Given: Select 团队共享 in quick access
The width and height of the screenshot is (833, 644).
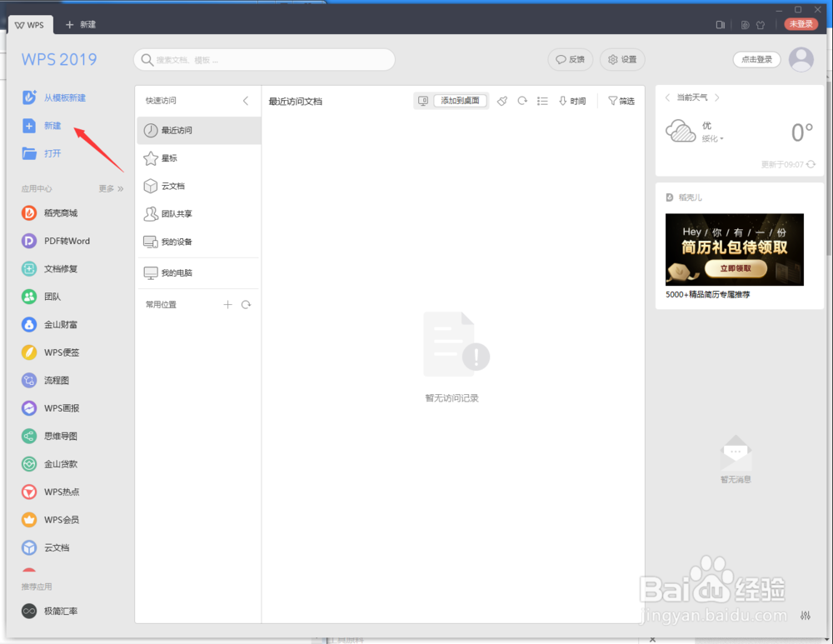Looking at the screenshot, I should coord(199,213).
